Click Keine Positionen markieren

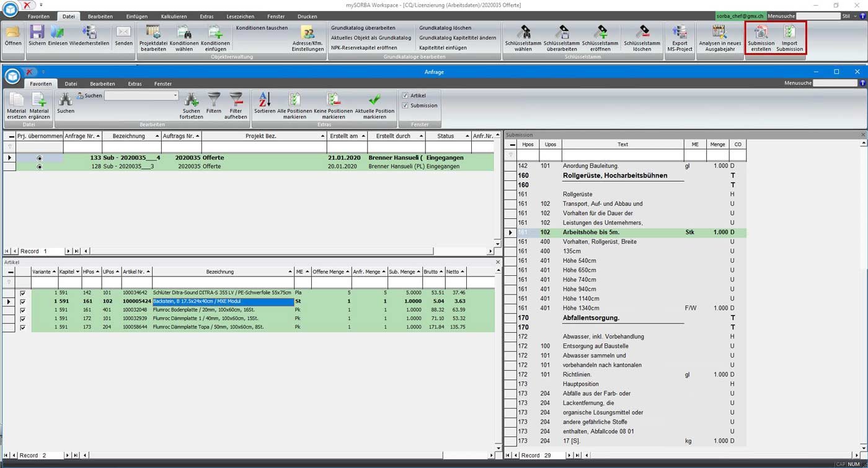click(x=334, y=105)
